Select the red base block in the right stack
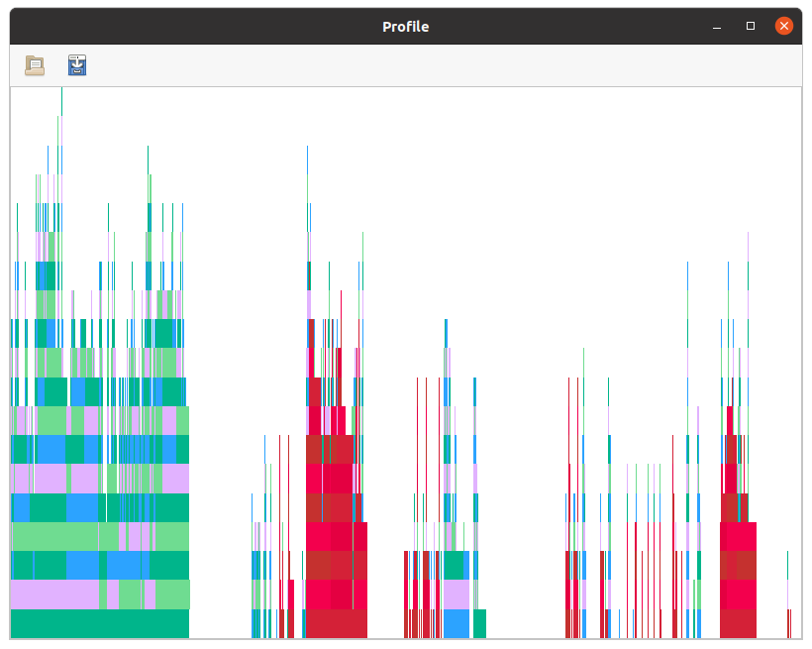Image resolution: width=812 pixels, height=649 pixels. [738, 624]
